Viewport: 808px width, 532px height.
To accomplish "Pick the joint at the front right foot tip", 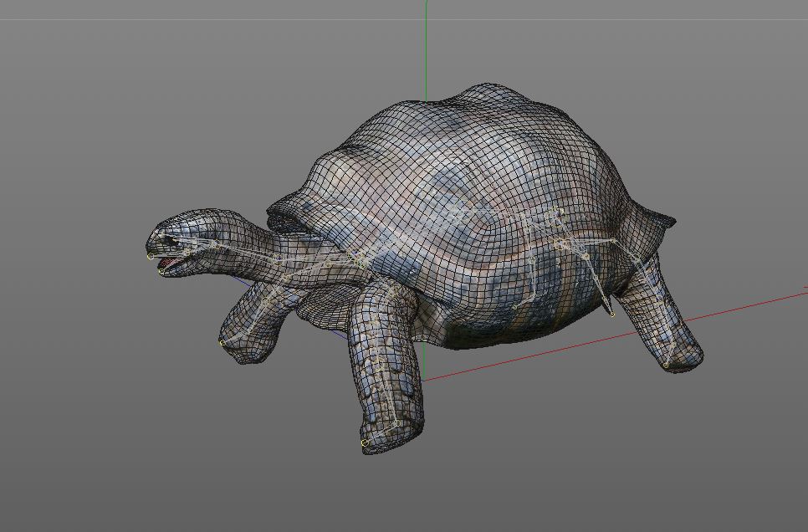I will click(364, 442).
